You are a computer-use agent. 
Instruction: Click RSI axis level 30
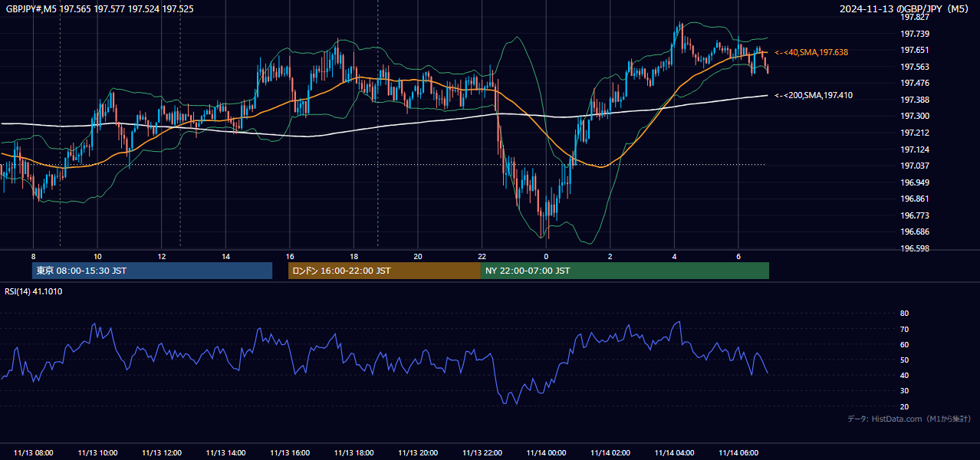click(x=904, y=391)
